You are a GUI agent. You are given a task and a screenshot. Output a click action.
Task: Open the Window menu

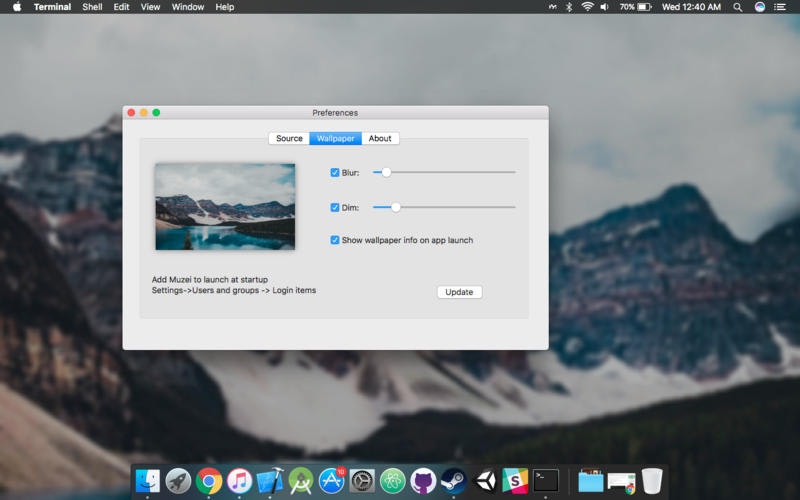pos(188,7)
